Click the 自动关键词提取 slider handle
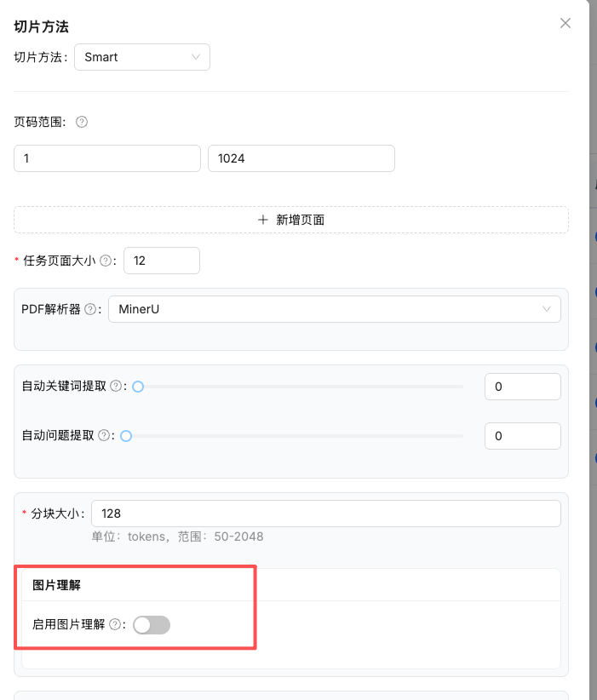597x700 pixels. coord(138,387)
